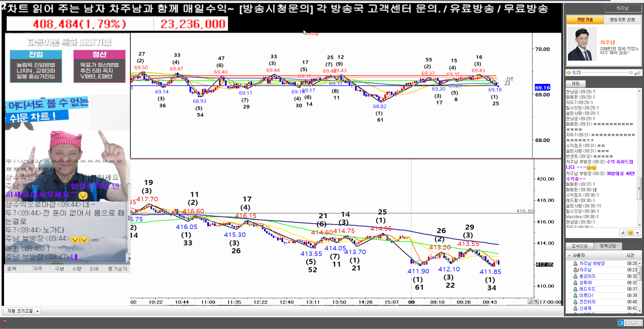Click the QA icon at bottom left
Screen dimensions: 644x329
click(x=5, y=323)
